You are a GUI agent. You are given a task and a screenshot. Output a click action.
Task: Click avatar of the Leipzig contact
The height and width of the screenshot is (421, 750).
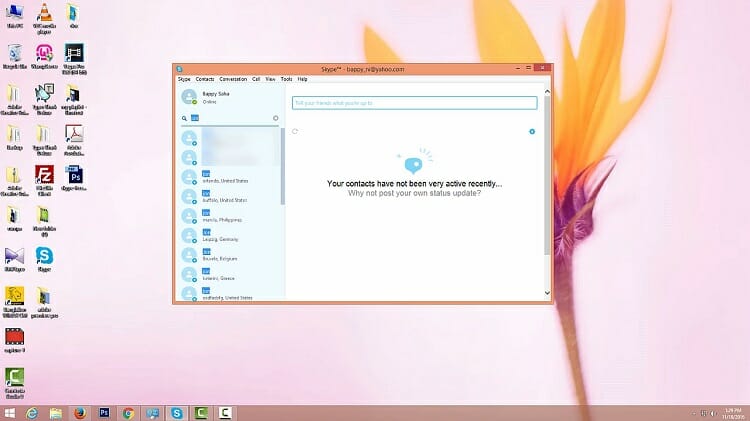189,235
